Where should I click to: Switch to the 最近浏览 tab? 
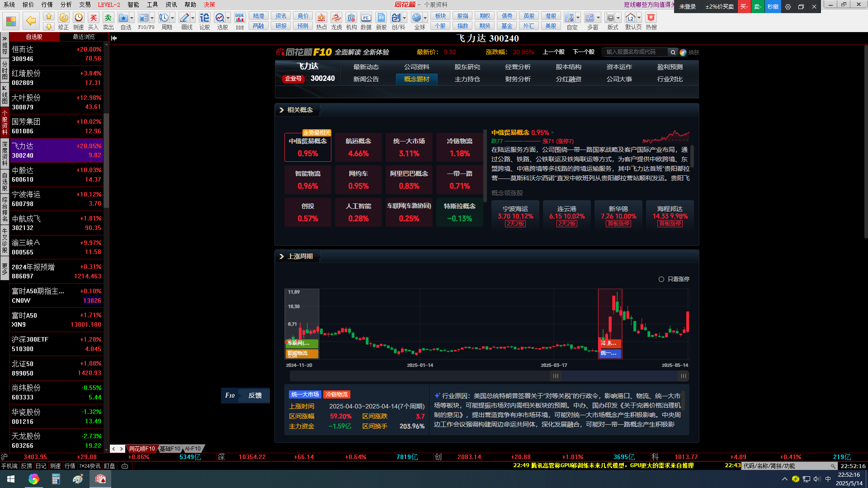pyautogui.click(x=84, y=37)
